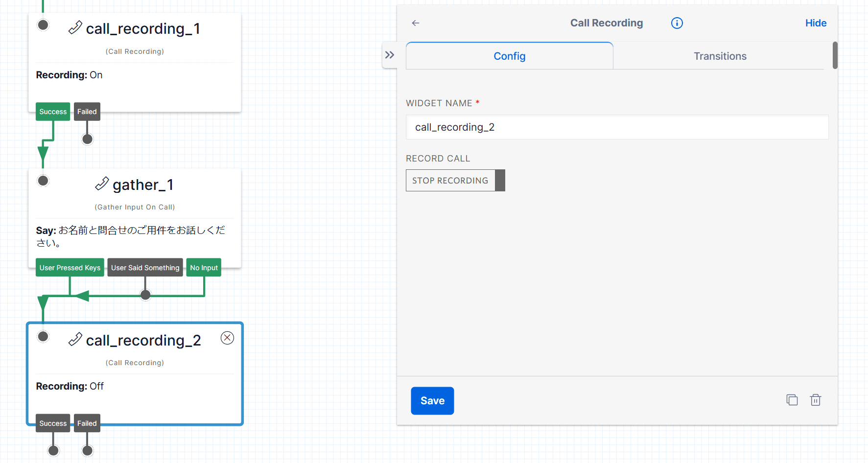
Task: Click Failed output dot under call_recording_2
Action: click(88, 450)
